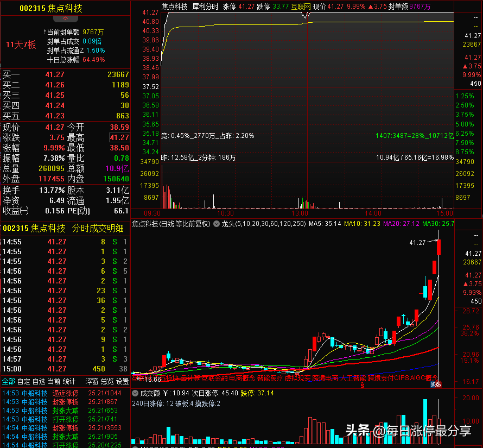Click the 10.94亿 / 65.16亿=16.98% turnover text
The width and height of the screenshot is (483, 448).
point(415,157)
